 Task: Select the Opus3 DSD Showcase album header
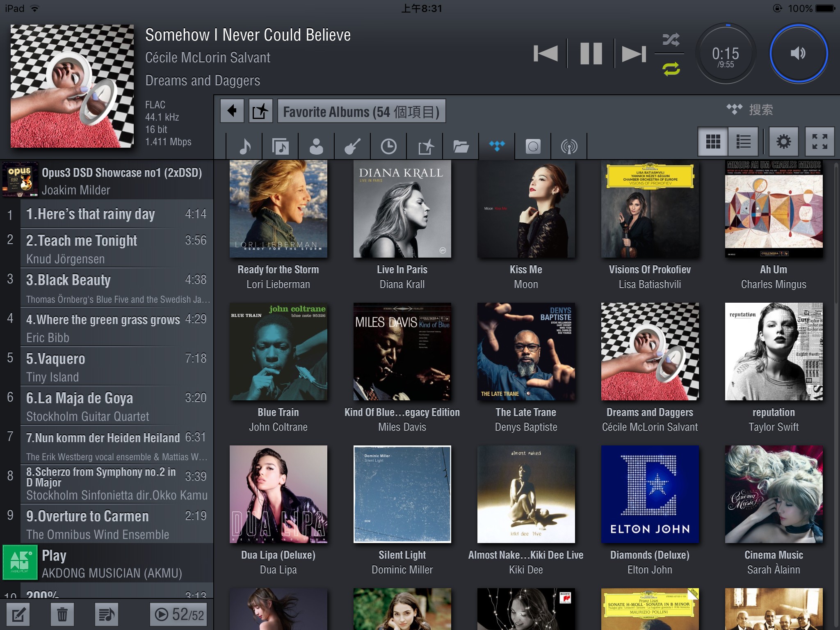click(107, 180)
